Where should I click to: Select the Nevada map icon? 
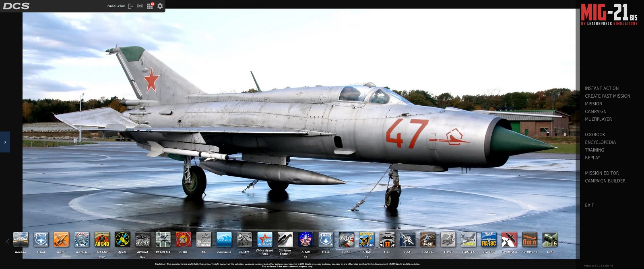(21, 240)
